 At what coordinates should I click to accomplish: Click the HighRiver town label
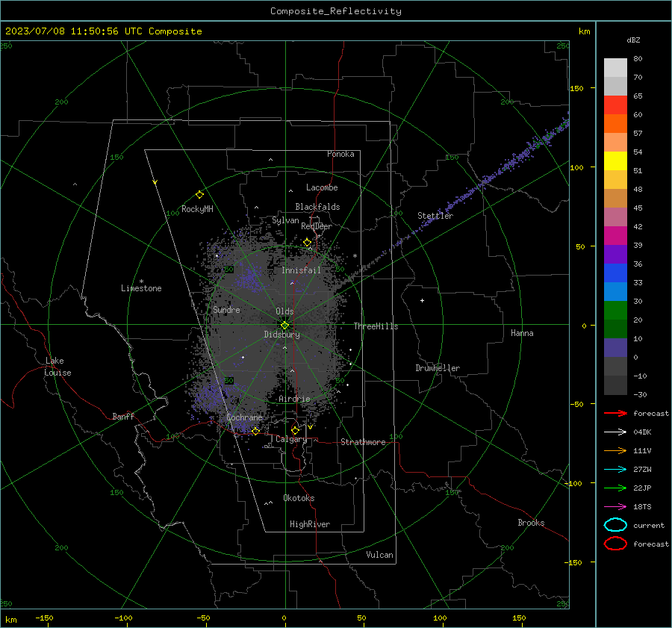tap(310, 524)
